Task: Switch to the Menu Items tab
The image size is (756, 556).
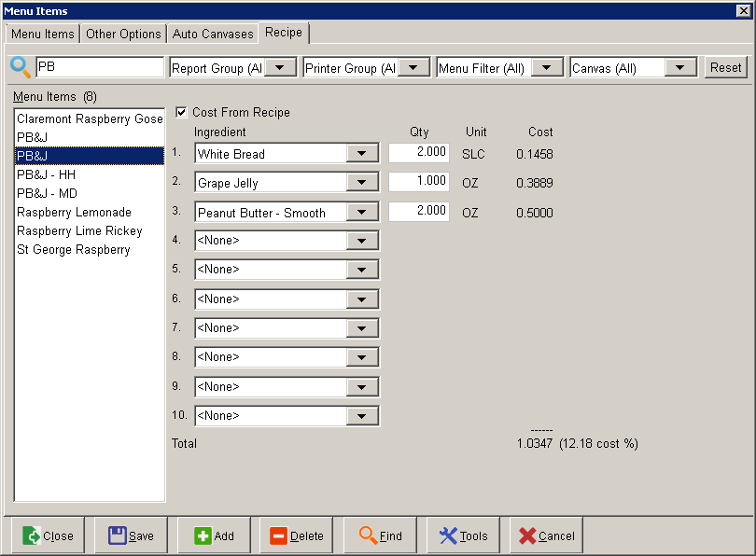Action: 43,34
